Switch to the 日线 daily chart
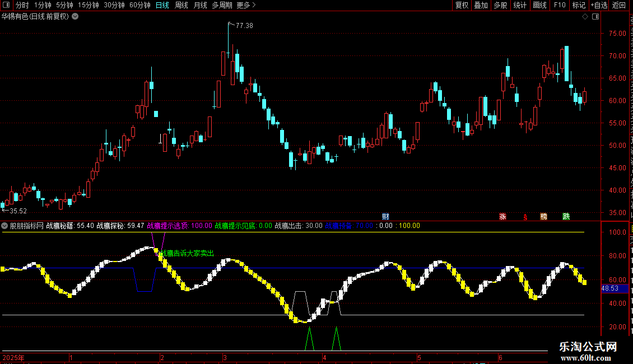The height and width of the screenshot is (364, 633). [x=162, y=5]
